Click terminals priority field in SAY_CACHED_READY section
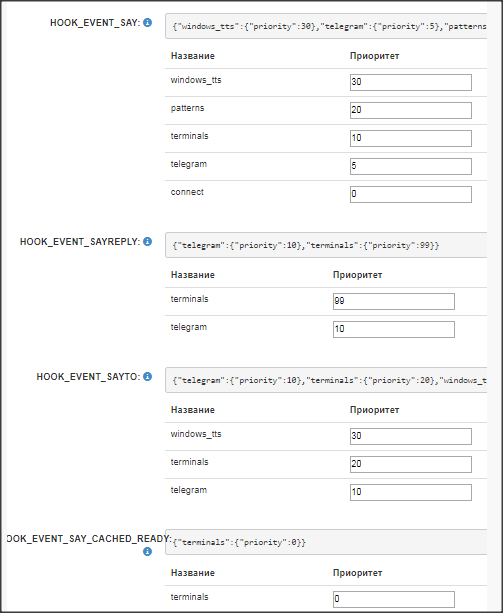The width and height of the screenshot is (503, 613). coord(394,599)
